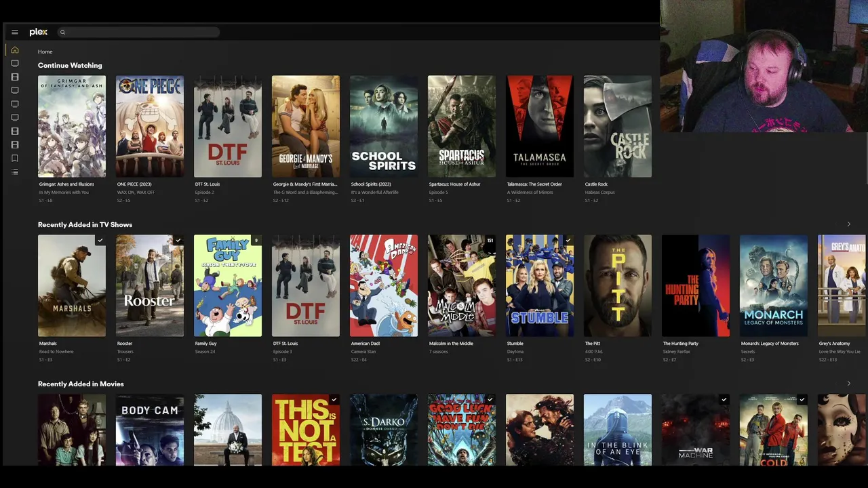Viewport: 868px width, 488px height.
Task: Open the Body Cam movie poster
Action: point(150,430)
